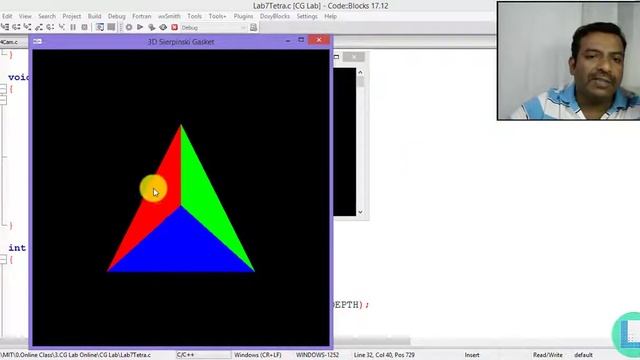
Task: Click the Rebuild icon
Action: (x=163, y=27)
